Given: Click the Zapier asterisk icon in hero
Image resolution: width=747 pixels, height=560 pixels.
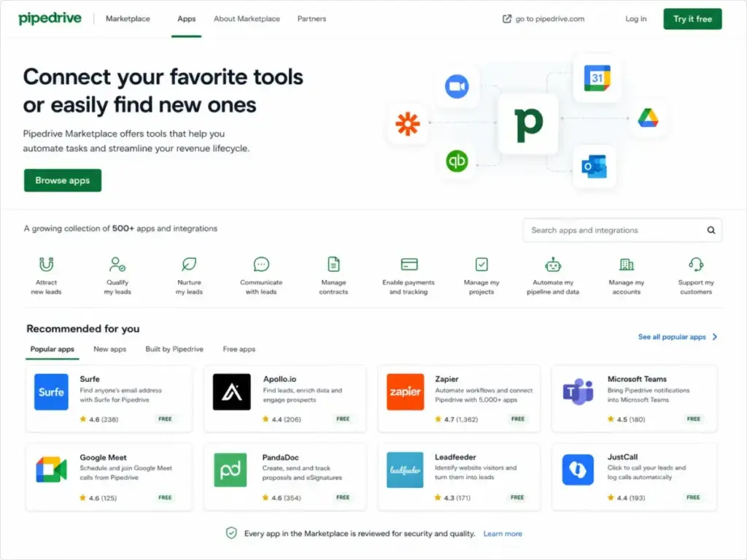Looking at the screenshot, I should point(408,124).
